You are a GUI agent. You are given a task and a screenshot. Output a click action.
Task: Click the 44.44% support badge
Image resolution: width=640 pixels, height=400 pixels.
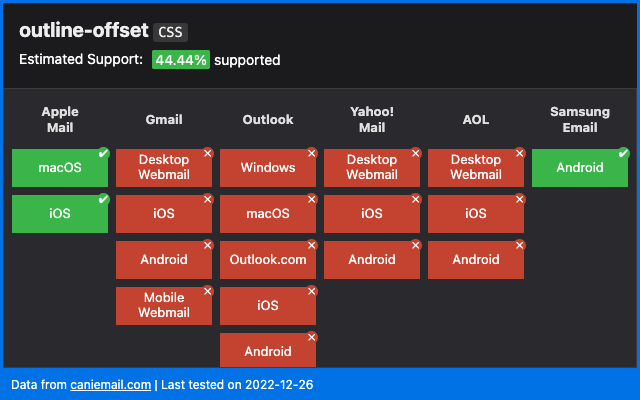[181, 60]
